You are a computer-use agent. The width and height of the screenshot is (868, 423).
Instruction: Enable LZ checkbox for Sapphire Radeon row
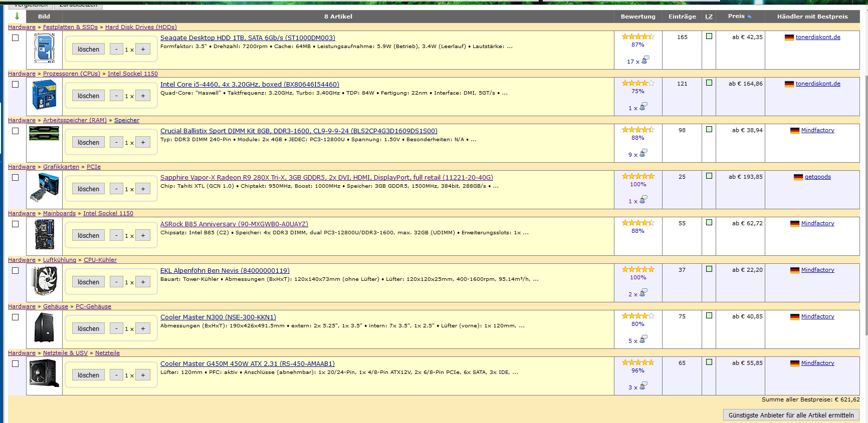(709, 176)
